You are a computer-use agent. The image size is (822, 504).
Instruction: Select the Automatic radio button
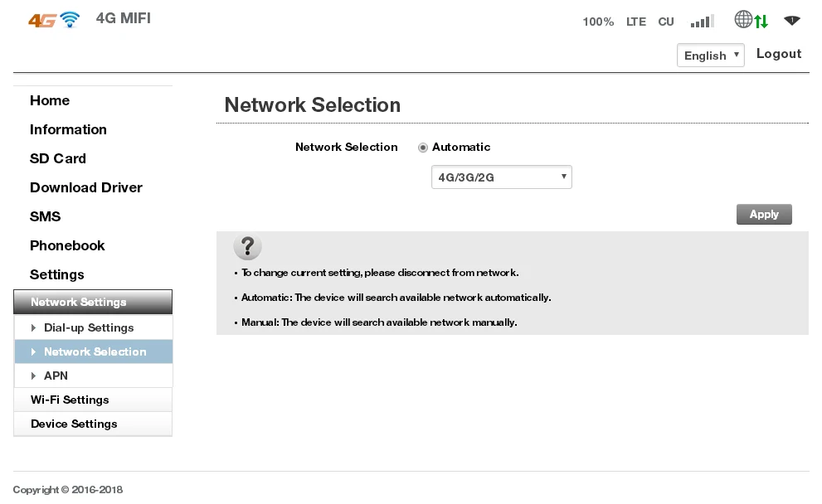(x=423, y=148)
